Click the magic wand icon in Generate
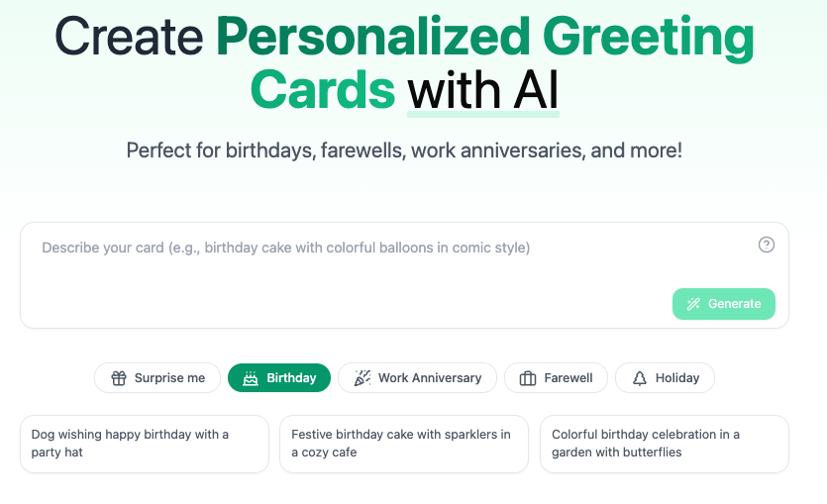 (694, 304)
